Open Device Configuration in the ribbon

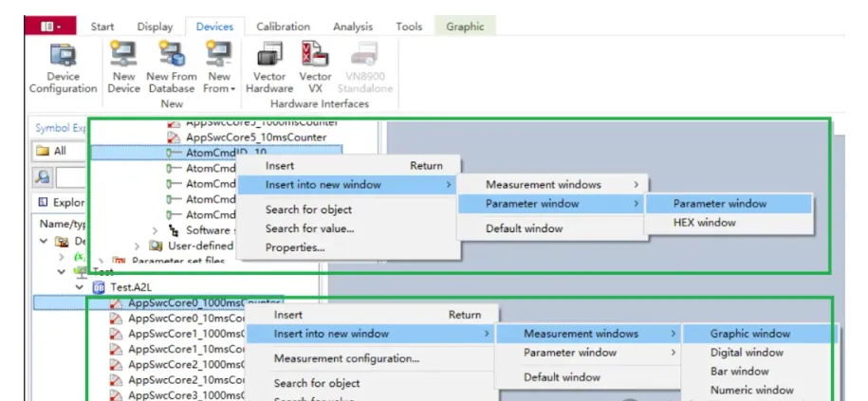64,67
